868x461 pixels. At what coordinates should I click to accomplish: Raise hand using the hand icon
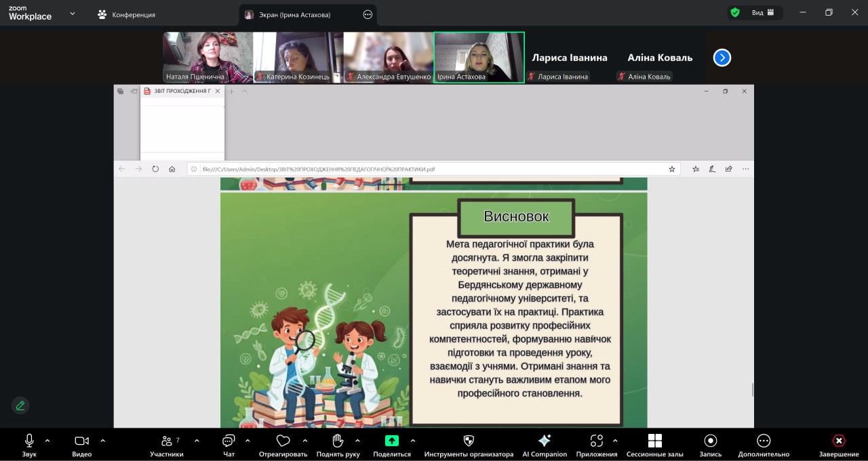[x=338, y=441]
